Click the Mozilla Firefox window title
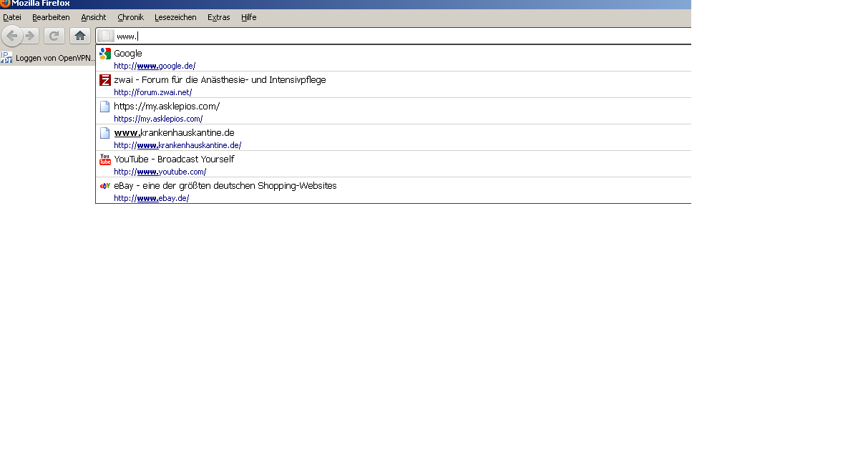Viewport: 868px width, 462px height. pyautogui.click(x=41, y=4)
